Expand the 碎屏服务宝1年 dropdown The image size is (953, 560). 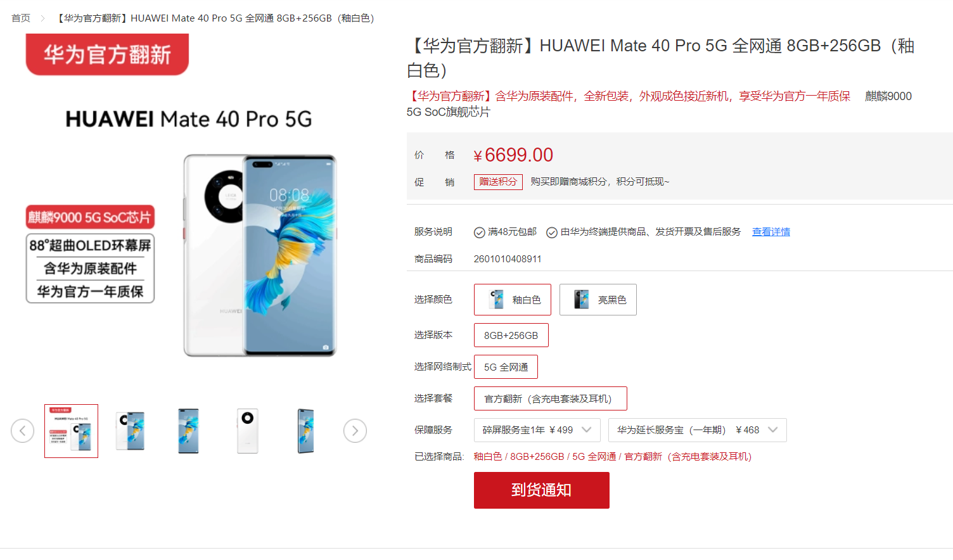[x=537, y=430]
